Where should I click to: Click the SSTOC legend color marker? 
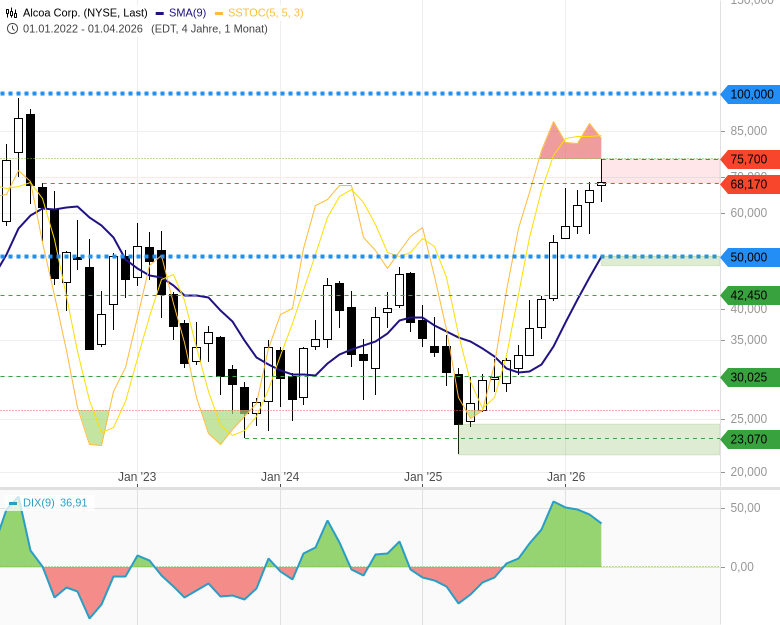coord(219,13)
